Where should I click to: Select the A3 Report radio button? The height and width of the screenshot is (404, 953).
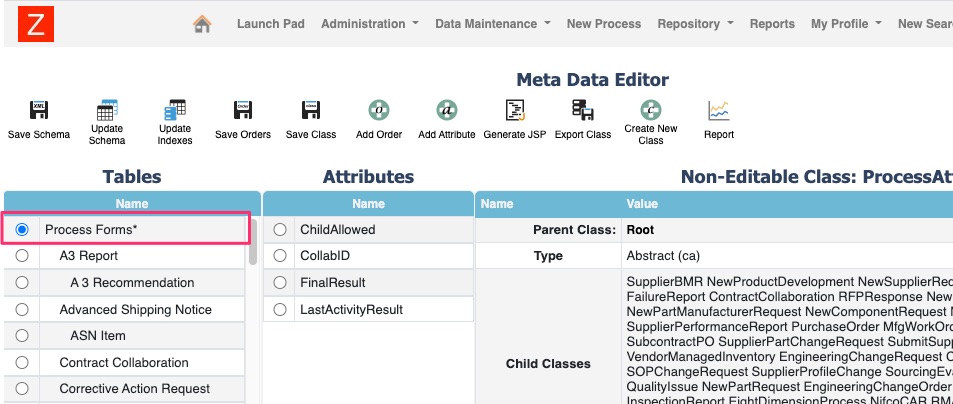coord(22,256)
